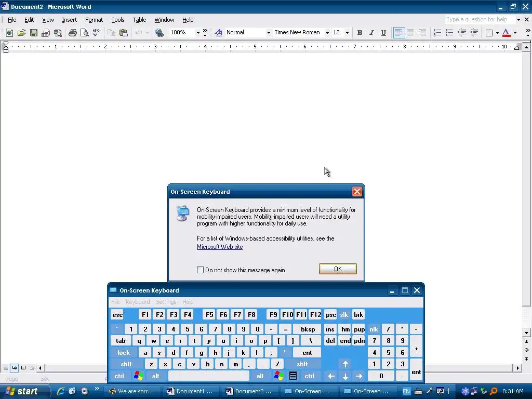Toggle nlk Num Lock key
This screenshot has width=532, height=399.
(374, 329)
